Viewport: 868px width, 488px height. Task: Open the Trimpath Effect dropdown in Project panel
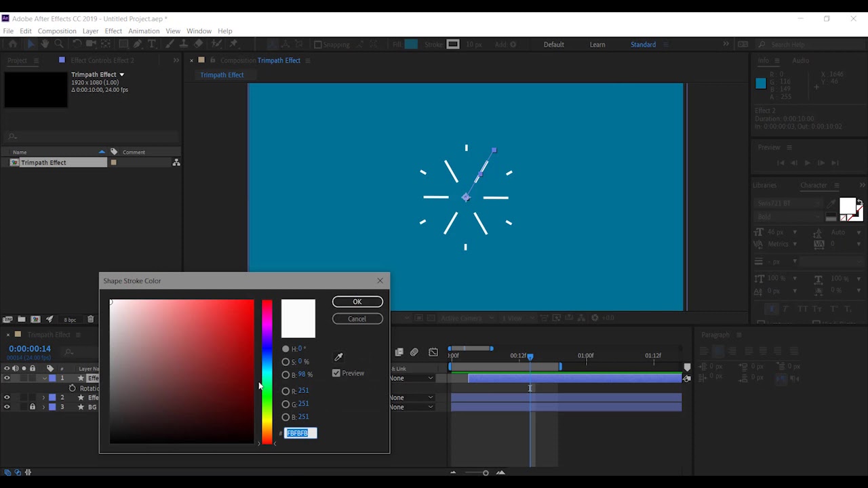[122, 75]
